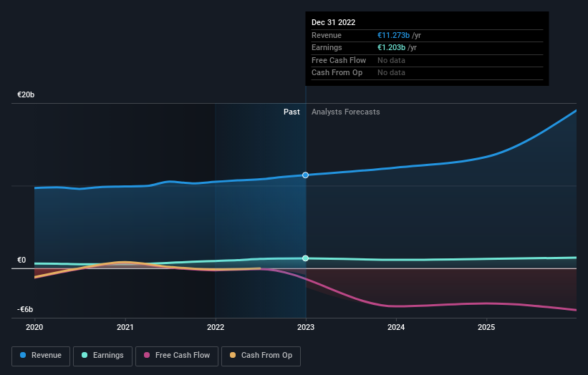588x375 pixels.
Task: Click the €1.203b earnings value
Action: click(391, 47)
